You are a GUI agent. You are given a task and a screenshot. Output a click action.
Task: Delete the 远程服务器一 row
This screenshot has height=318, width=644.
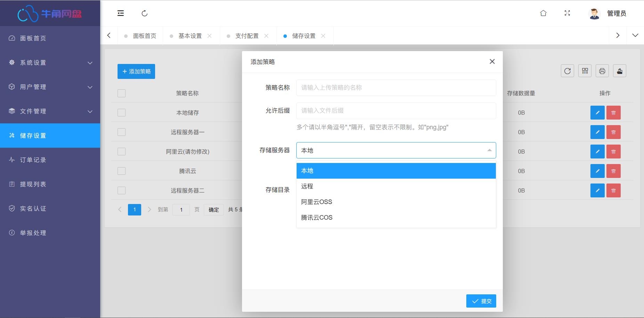pos(613,132)
